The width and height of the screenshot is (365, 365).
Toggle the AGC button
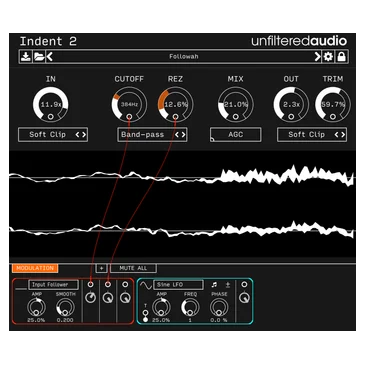(x=235, y=135)
